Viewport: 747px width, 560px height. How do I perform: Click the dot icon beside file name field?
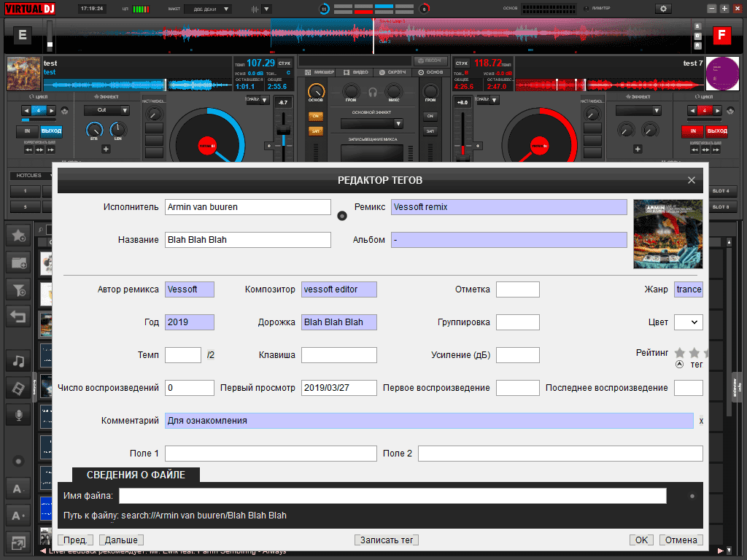coord(692,496)
